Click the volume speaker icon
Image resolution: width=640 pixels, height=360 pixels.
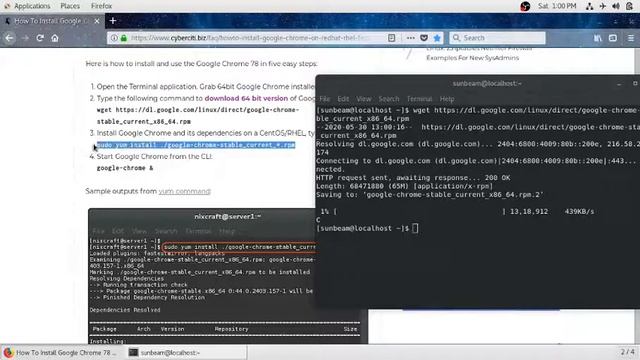click(x=616, y=6)
